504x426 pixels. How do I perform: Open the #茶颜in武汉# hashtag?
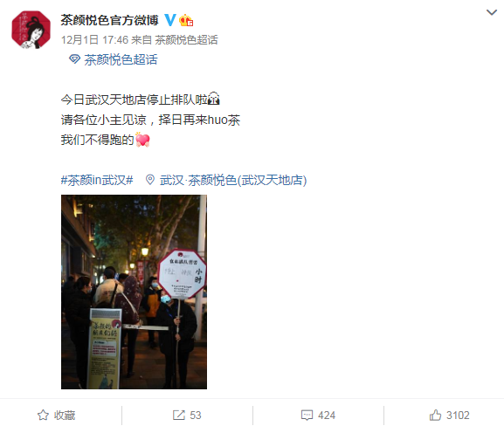click(x=97, y=180)
